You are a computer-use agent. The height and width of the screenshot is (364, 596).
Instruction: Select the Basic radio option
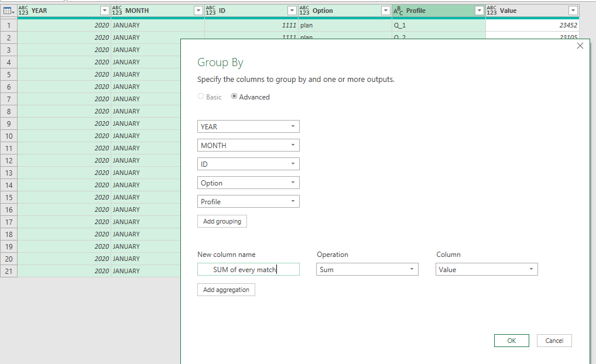(201, 97)
